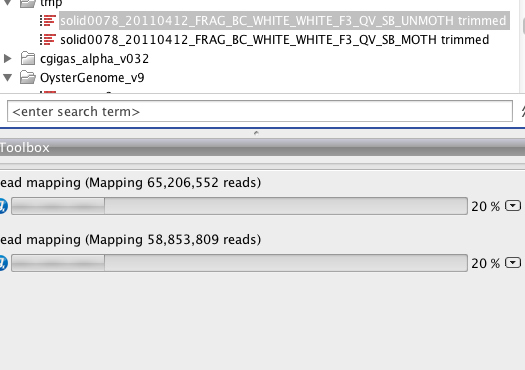Screen dimensions: 525x370
Task: Click into the enter search term field
Action: (260, 111)
